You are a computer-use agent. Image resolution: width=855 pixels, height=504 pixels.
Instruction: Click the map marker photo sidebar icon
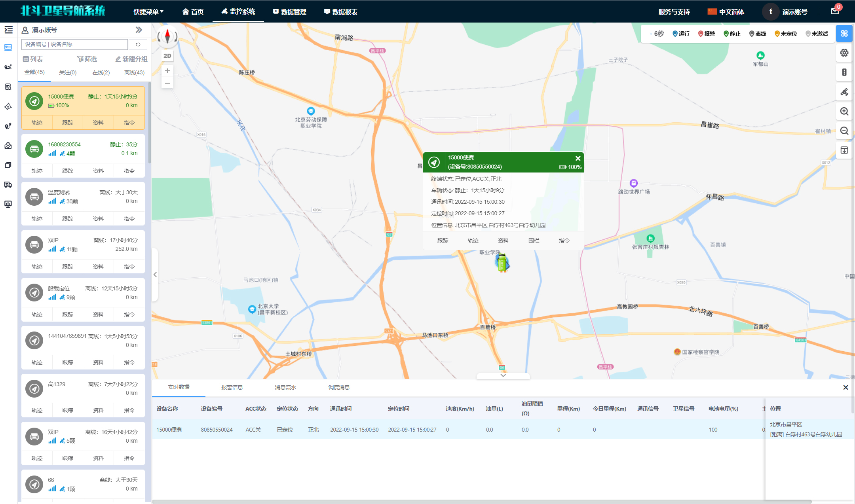coord(8,146)
